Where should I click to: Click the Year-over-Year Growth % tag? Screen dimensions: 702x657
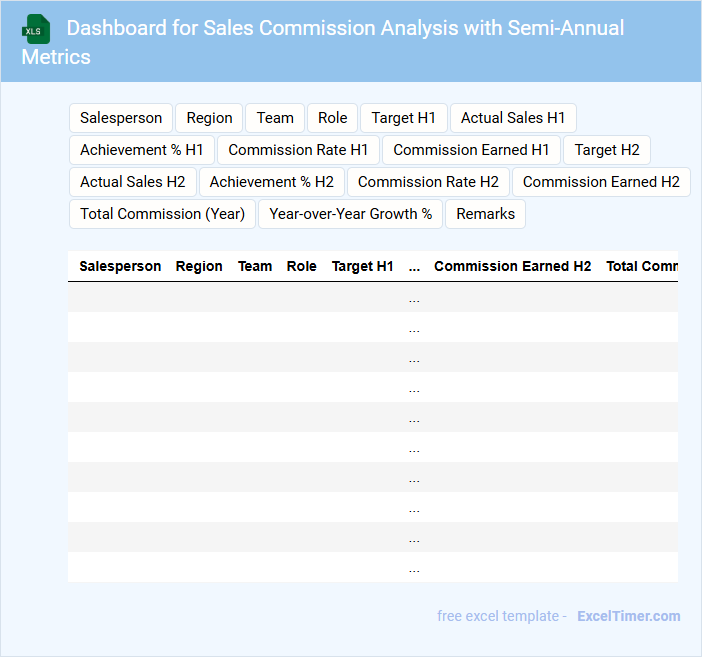pos(350,214)
